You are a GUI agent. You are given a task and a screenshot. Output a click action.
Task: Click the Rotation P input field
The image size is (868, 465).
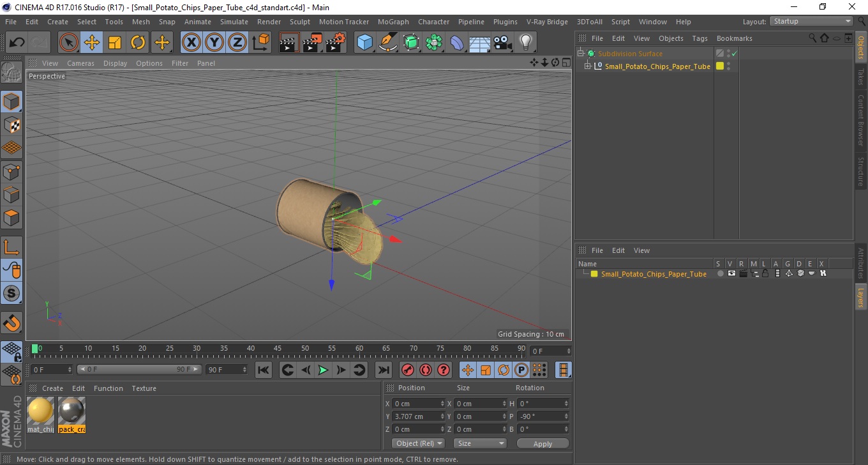[542, 416]
